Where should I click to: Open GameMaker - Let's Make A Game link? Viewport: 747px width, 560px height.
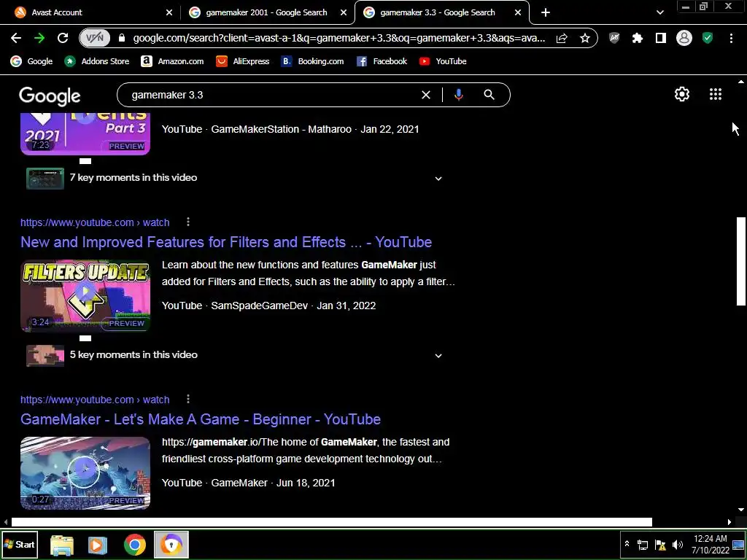201,419
